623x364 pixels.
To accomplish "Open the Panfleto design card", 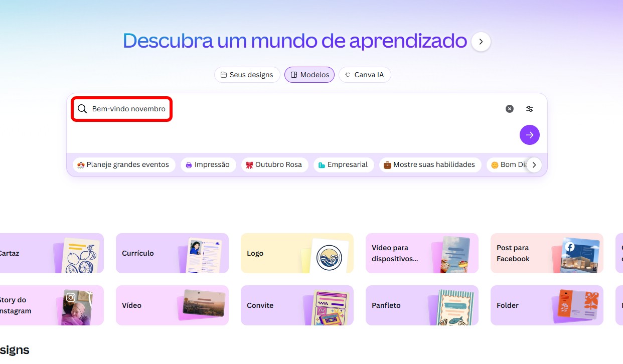I will (x=422, y=305).
